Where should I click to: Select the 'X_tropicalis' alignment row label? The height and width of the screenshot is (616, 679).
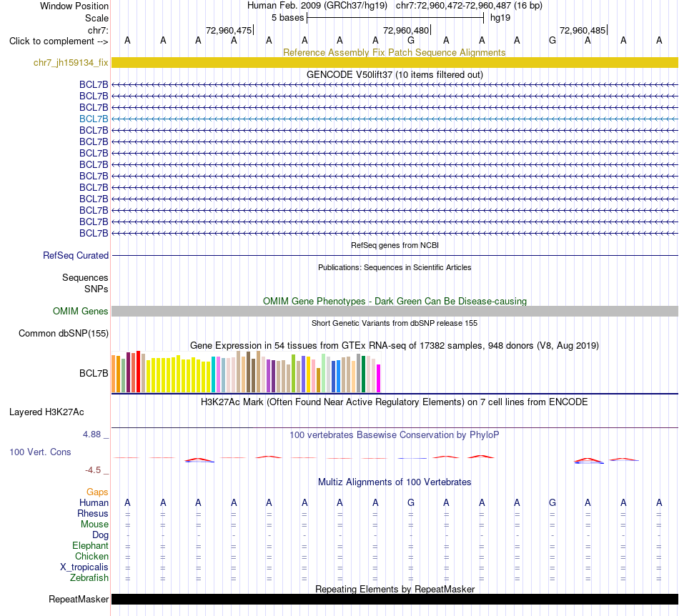pyautogui.click(x=84, y=567)
